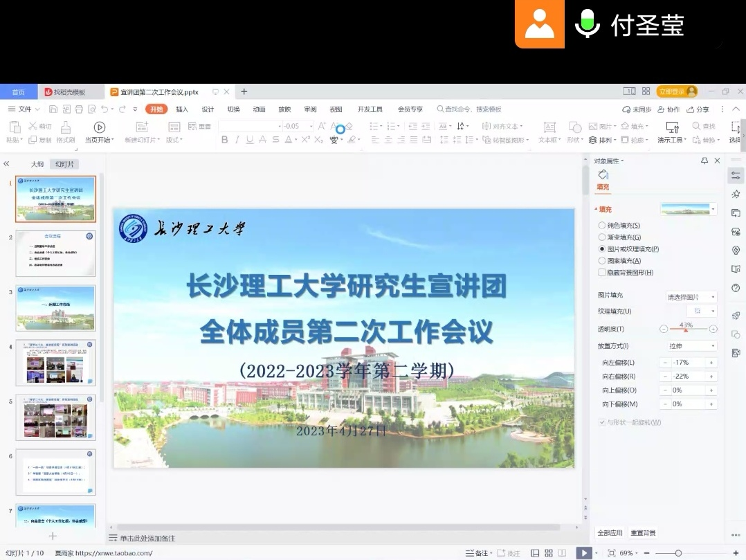Click the 新建幻灯片 new slide icon
The height and width of the screenshot is (560, 746).
pyautogui.click(x=142, y=127)
